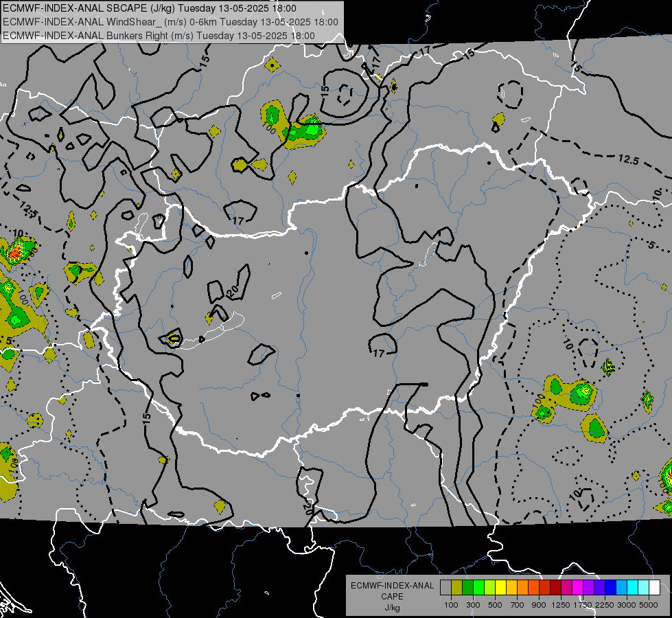Select the dark green legend swatch

468,587
